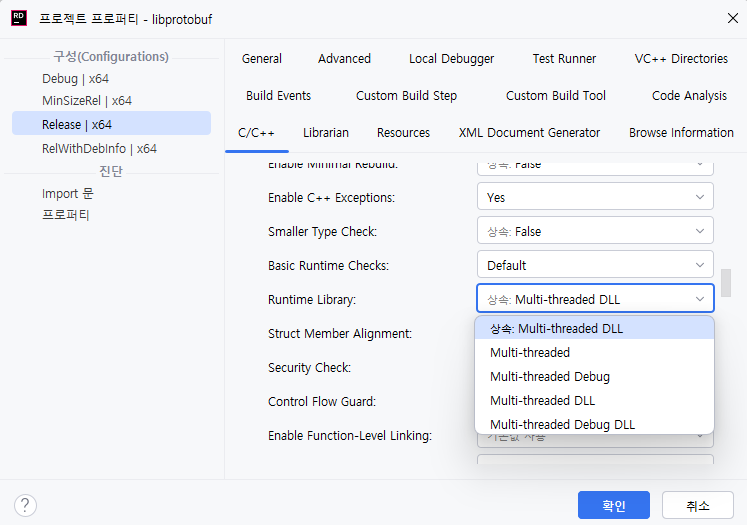
Task: Open Enable Minimal Rebuild dropdown
Action: 595,168
